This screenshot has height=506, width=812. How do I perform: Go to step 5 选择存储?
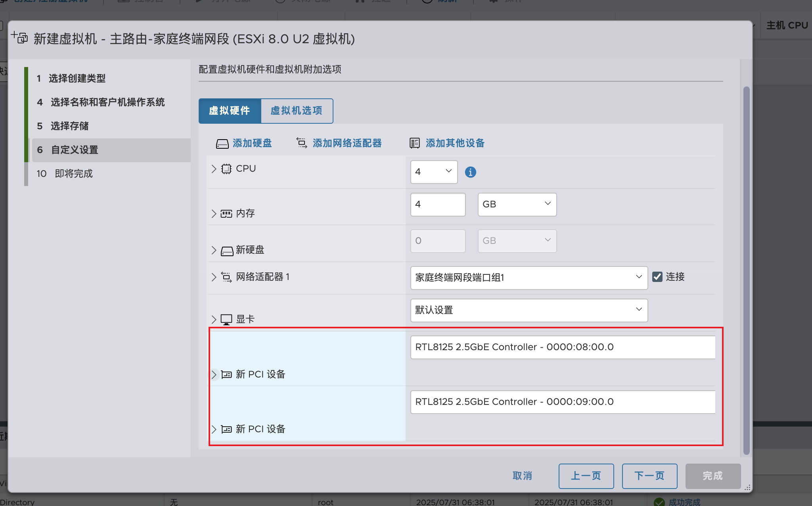[x=63, y=126]
